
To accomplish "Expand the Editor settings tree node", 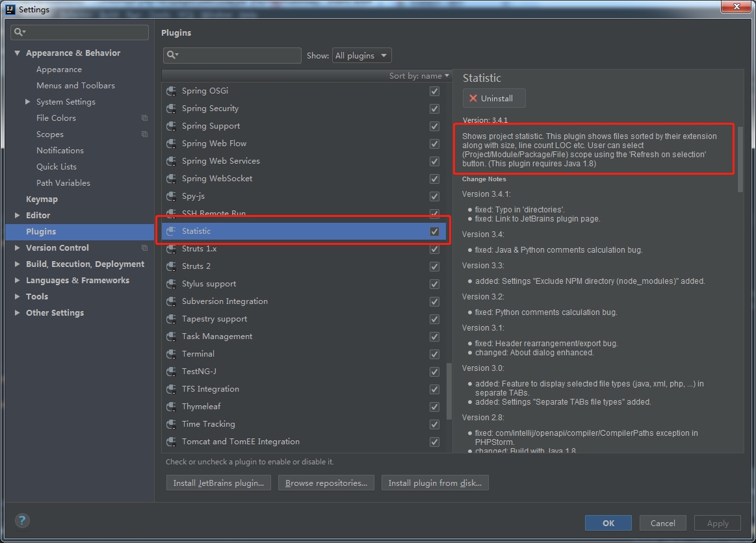I will pos(18,216).
